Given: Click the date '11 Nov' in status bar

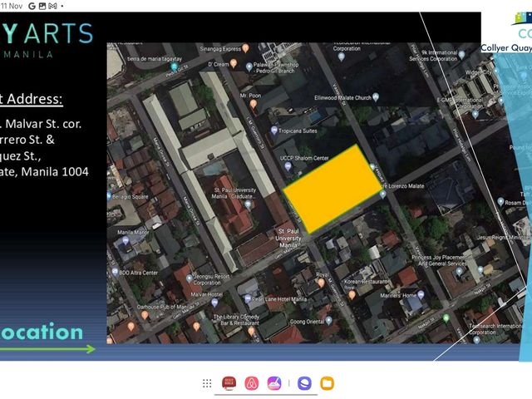Looking at the screenshot, I should click(x=12, y=6).
